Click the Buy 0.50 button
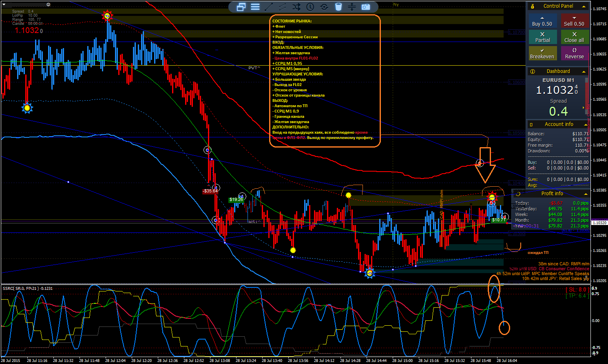This screenshot has height=364, width=608. tap(542, 21)
